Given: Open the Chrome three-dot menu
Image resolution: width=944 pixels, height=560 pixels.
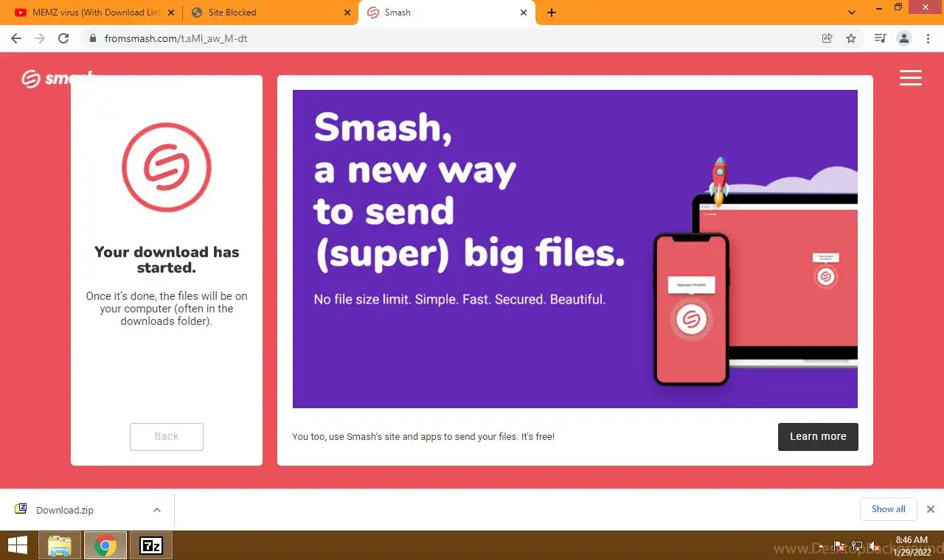Looking at the screenshot, I should pyautogui.click(x=928, y=38).
